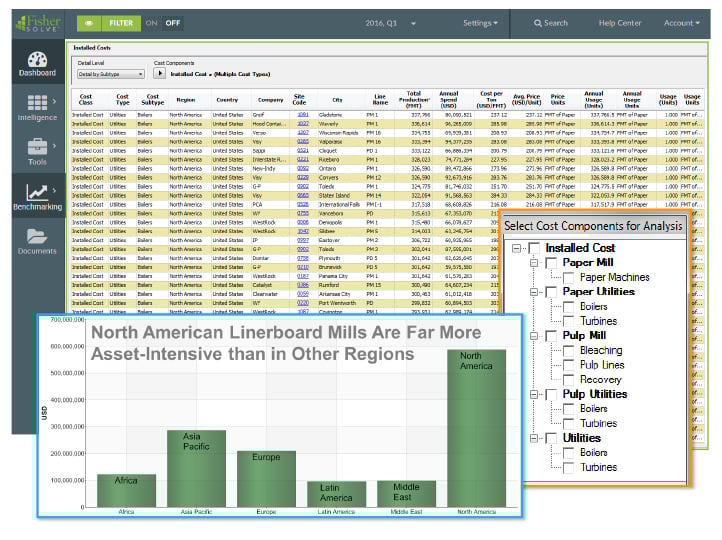The height and width of the screenshot is (540, 722).
Task: Check Turbines under Paper Utilities
Action: pos(568,321)
